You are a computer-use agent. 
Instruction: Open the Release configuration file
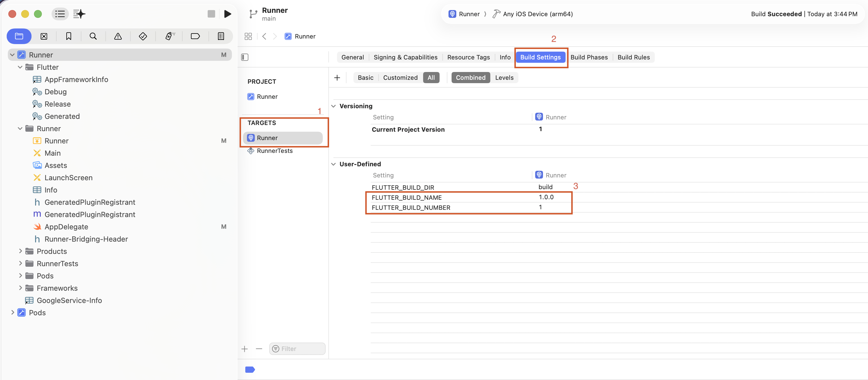tap(57, 104)
